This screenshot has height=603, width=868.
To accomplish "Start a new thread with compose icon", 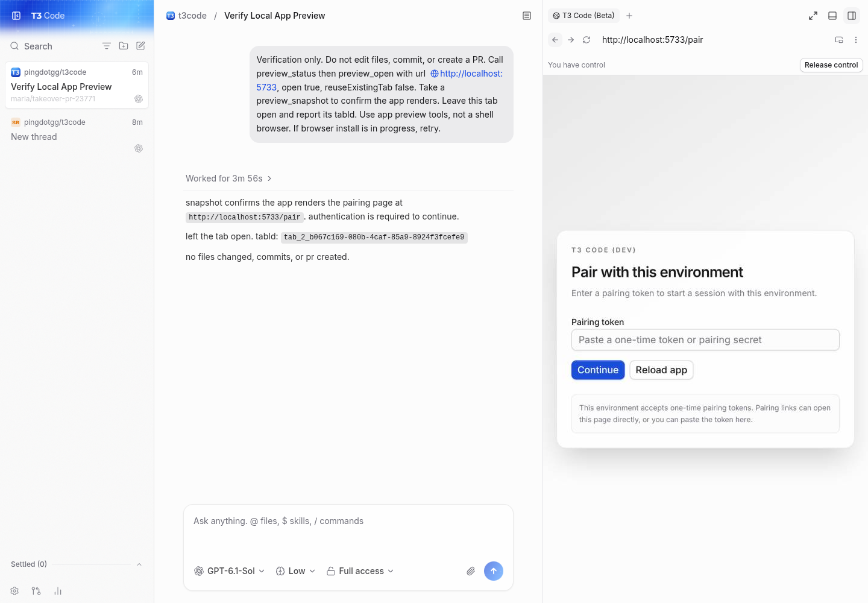I will [140, 46].
